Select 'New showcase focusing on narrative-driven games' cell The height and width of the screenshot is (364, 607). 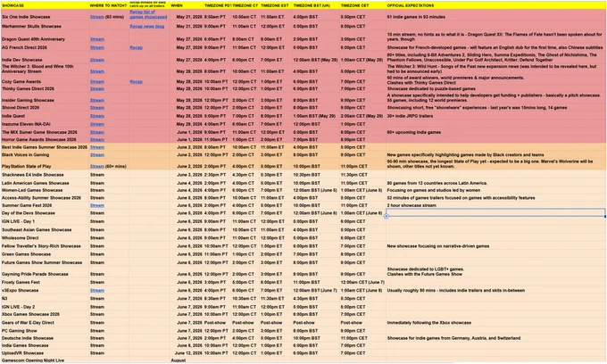(x=496, y=246)
